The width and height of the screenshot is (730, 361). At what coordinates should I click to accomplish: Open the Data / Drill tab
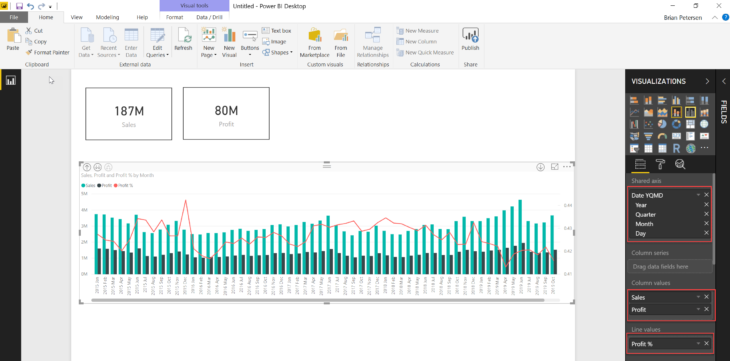click(x=210, y=17)
